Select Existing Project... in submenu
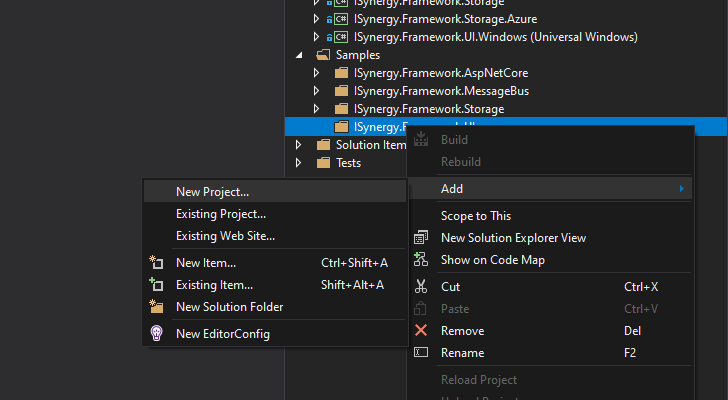 click(x=275, y=214)
